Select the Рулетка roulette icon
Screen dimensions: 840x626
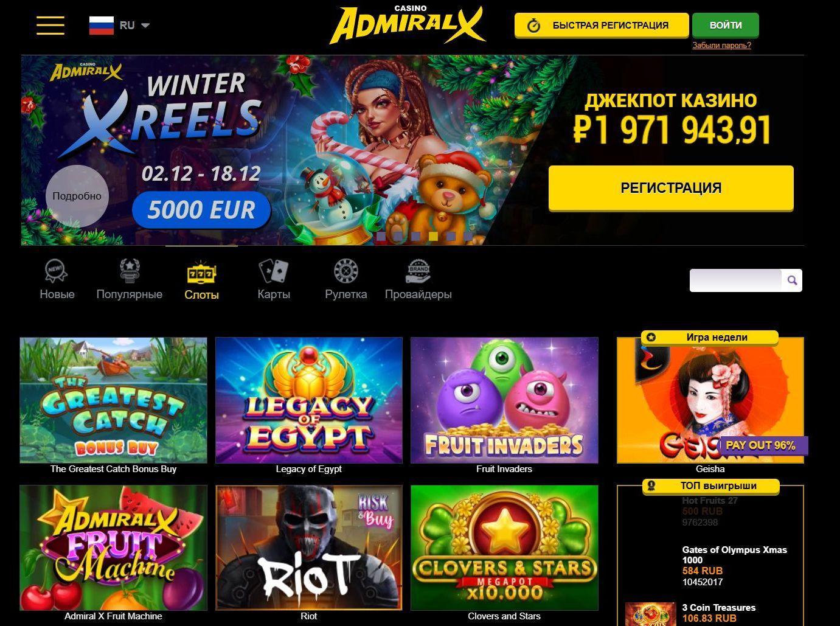(345, 271)
